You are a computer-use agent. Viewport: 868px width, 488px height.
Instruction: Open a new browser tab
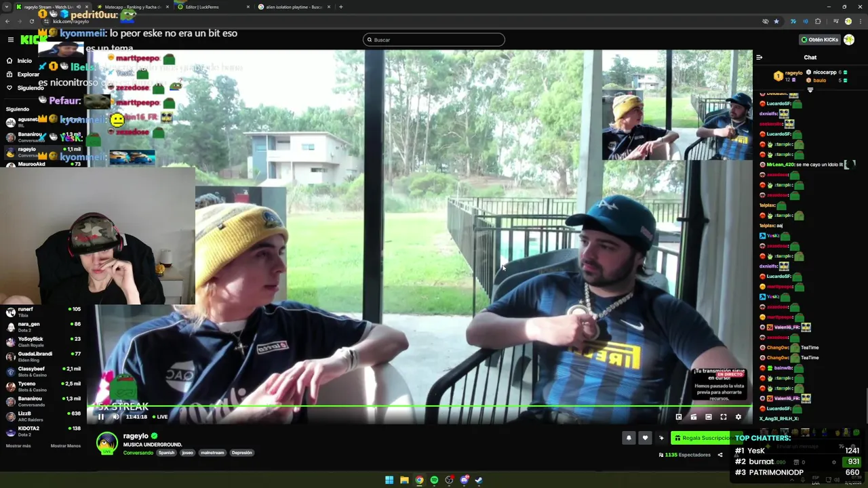[341, 7]
